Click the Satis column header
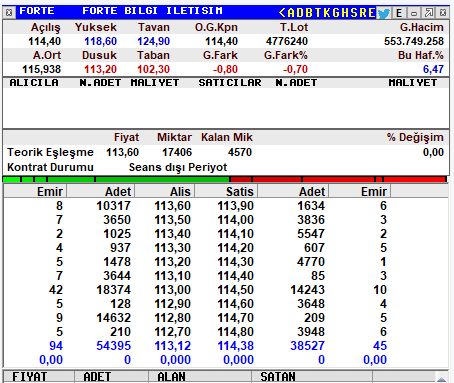Screen dimensions: 454x383 [240, 192]
